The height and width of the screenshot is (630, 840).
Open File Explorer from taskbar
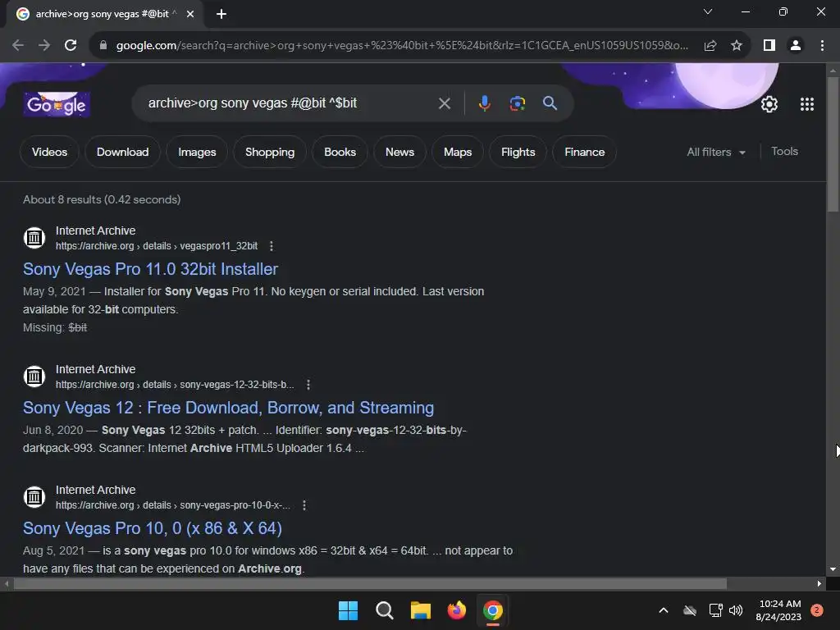421,610
